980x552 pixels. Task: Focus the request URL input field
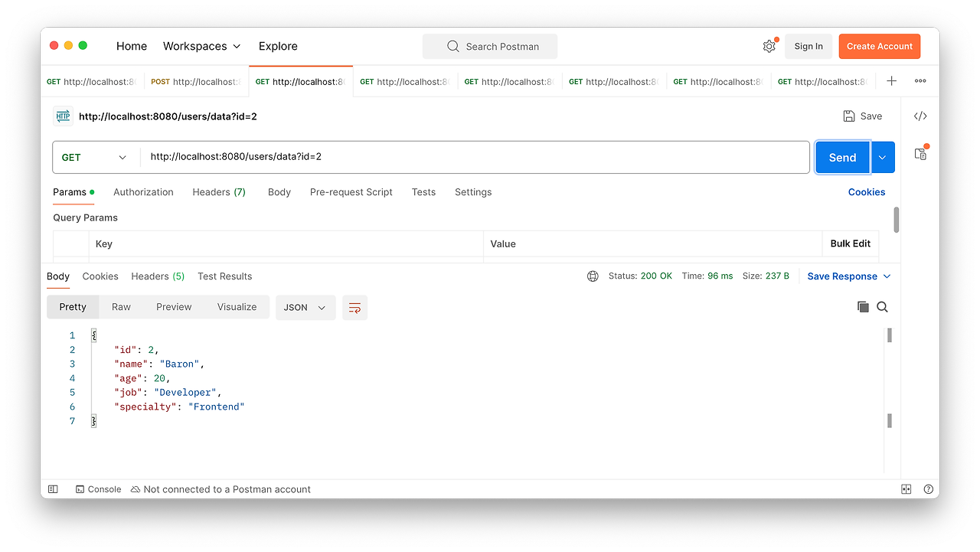coord(475,157)
